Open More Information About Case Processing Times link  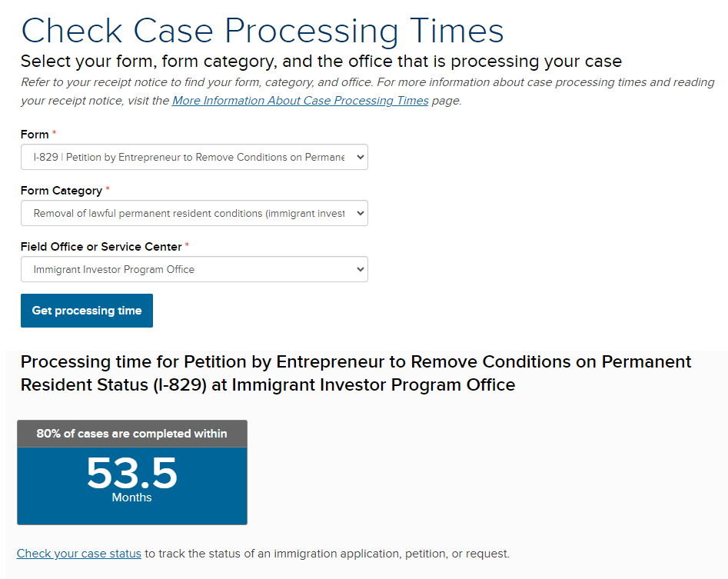[x=300, y=101]
